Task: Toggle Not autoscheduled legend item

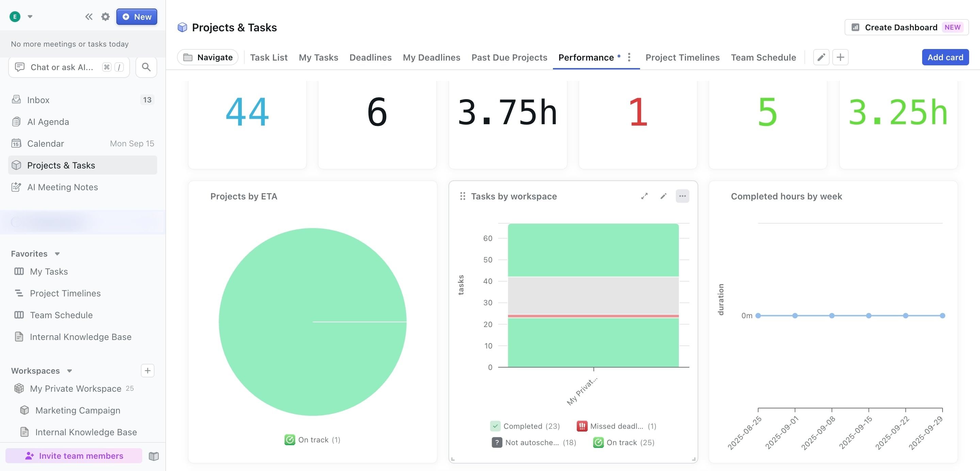Action: 534,442
